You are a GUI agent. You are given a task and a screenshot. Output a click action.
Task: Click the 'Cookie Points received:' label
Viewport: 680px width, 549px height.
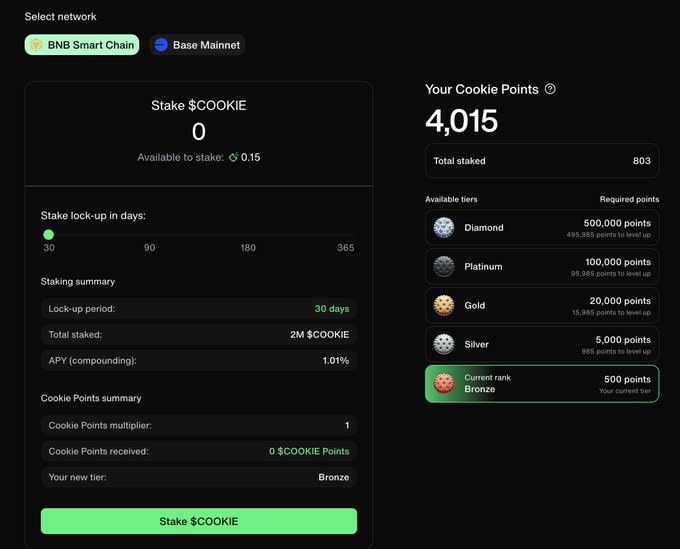click(x=98, y=451)
